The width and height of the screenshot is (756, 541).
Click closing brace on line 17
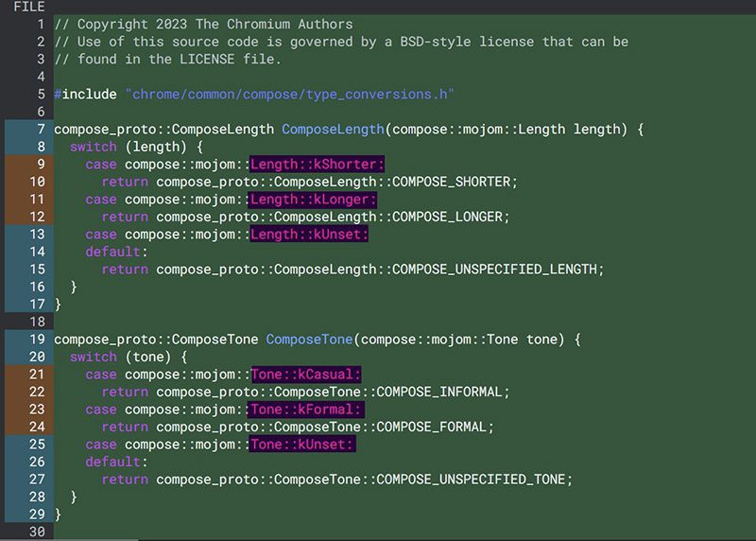58,305
